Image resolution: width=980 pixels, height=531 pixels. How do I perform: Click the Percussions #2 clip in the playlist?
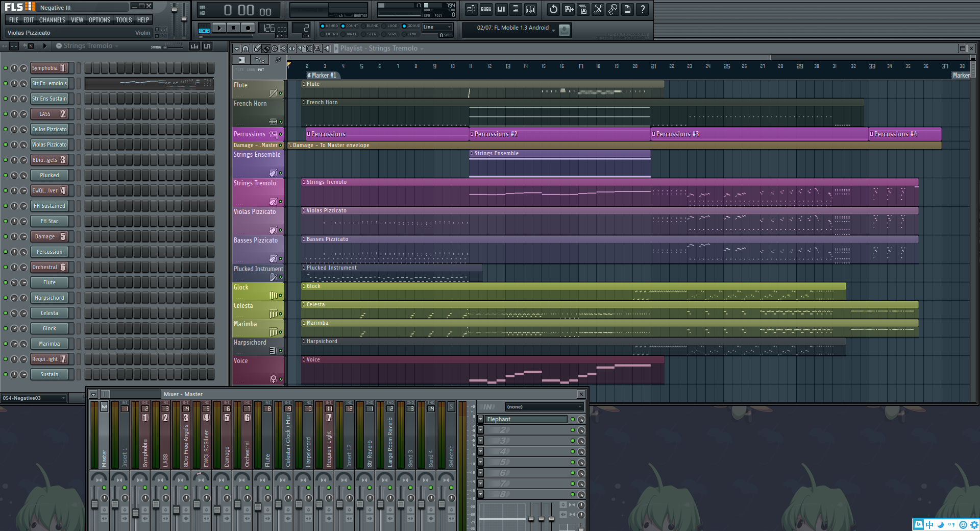[559, 134]
